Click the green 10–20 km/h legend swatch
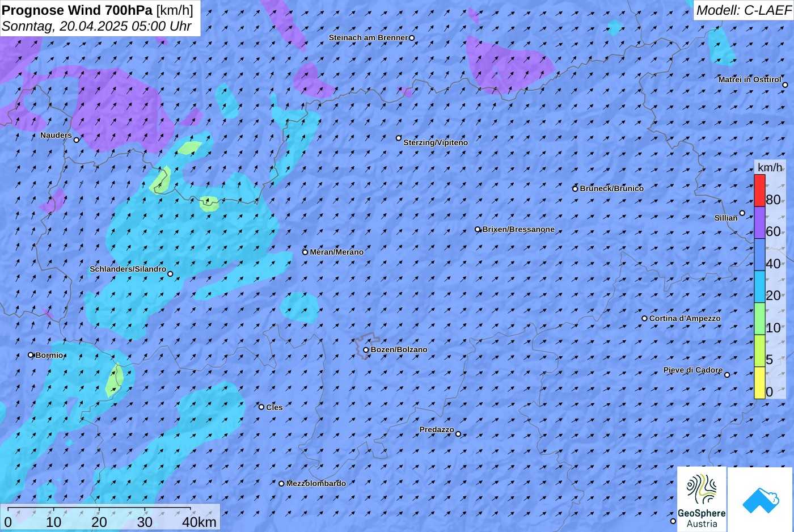794x532 pixels. coord(759,319)
